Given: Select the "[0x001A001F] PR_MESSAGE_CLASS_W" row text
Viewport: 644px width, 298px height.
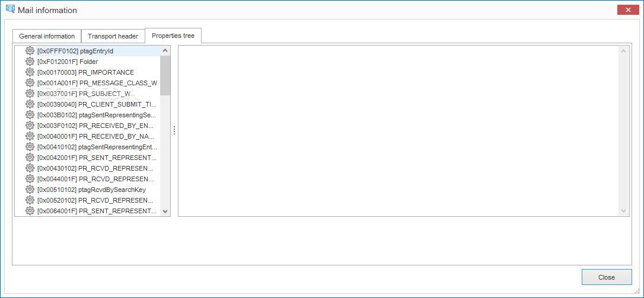Looking at the screenshot, I should click(97, 83).
